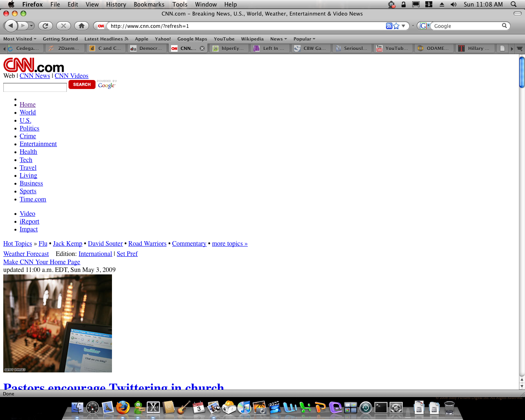Click the Stop loading button
The height and width of the screenshot is (420, 525).
tap(63, 26)
